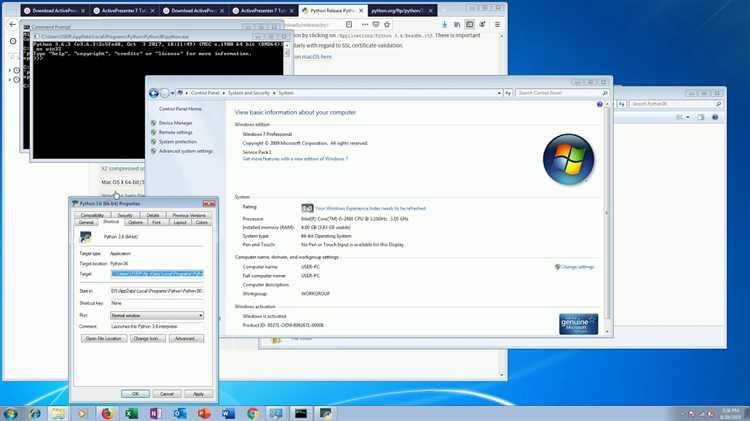Select the Python Release browser tab
This screenshot has width=750, height=421.
[332, 10]
